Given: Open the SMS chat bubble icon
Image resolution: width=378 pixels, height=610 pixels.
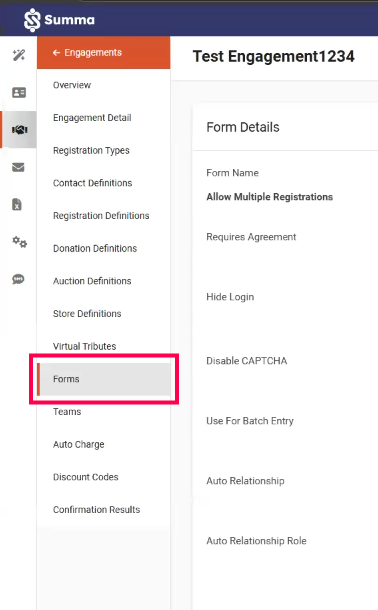Looking at the screenshot, I should pyautogui.click(x=18, y=279).
